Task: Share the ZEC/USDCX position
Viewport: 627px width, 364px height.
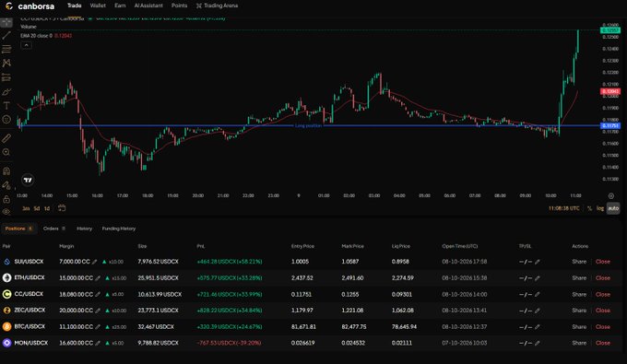Action: point(579,311)
